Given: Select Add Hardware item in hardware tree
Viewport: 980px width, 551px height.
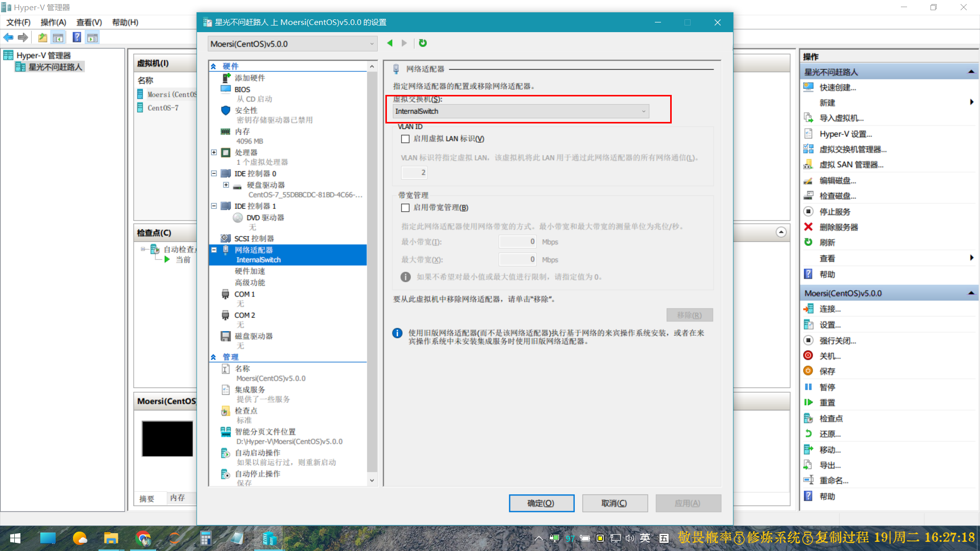Looking at the screenshot, I should pyautogui.click(x=250, y=78).
